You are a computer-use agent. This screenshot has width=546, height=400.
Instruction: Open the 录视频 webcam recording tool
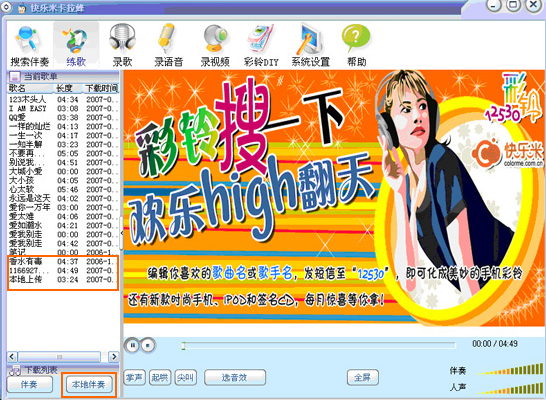click(x=215, y=46)
